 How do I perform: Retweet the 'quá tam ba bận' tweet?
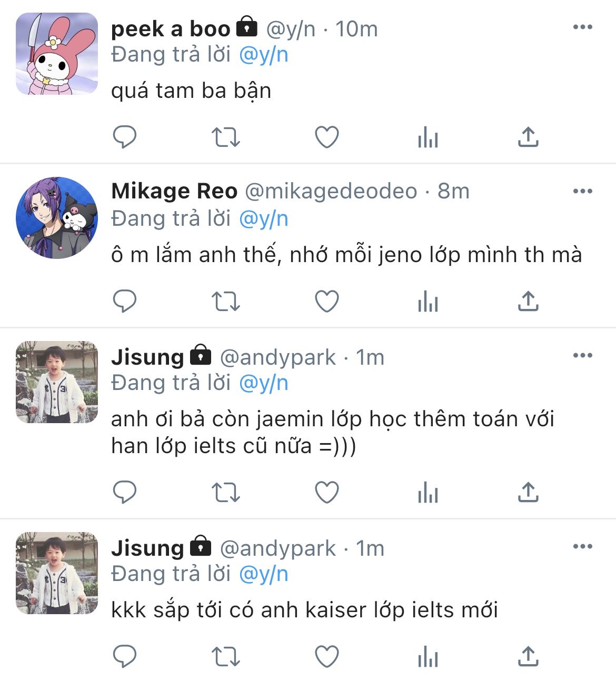pyautogui.click(x=226, y=137)
